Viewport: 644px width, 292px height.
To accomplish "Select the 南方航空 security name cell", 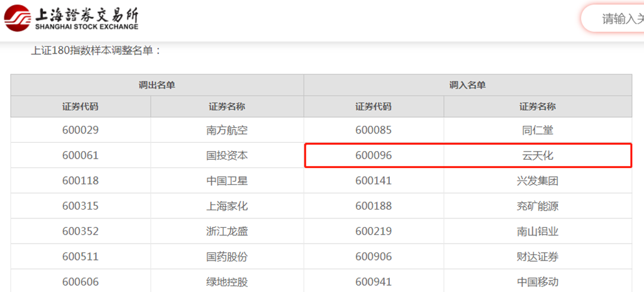I will point(227,130).
